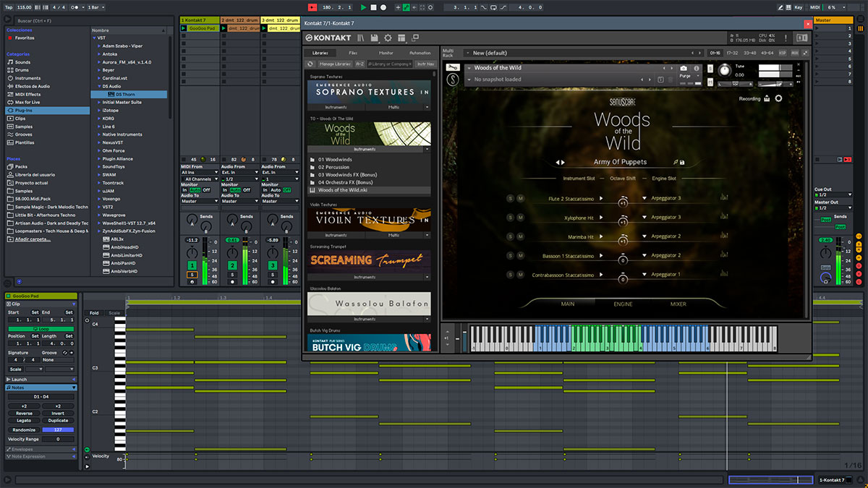Image resolution: width=868 pixels, height=488 pixels.
Task: Adjust the Kontakt Tune knob
Action: [724, 70]
